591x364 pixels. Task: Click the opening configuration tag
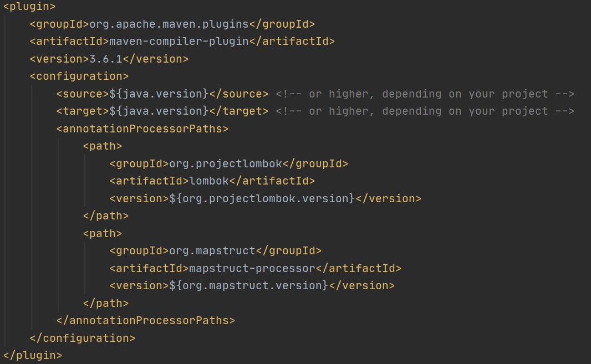click(79, 76)
